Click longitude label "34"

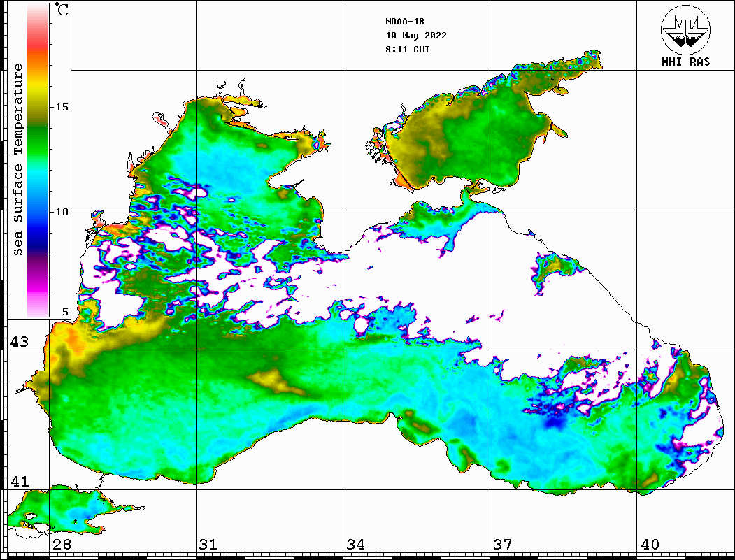coord(356,544)
